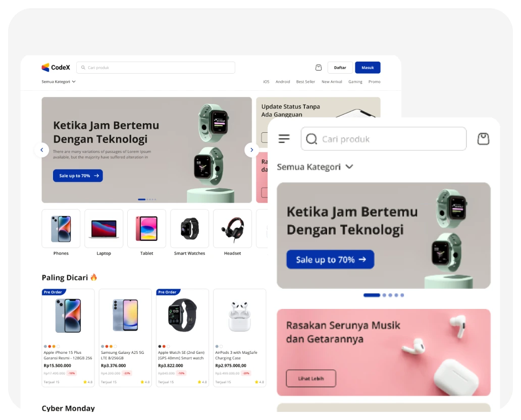Expand Semua Kategori dropdown in desktop header
Viewport: 521px width, 420px height.
click(59, 81)
